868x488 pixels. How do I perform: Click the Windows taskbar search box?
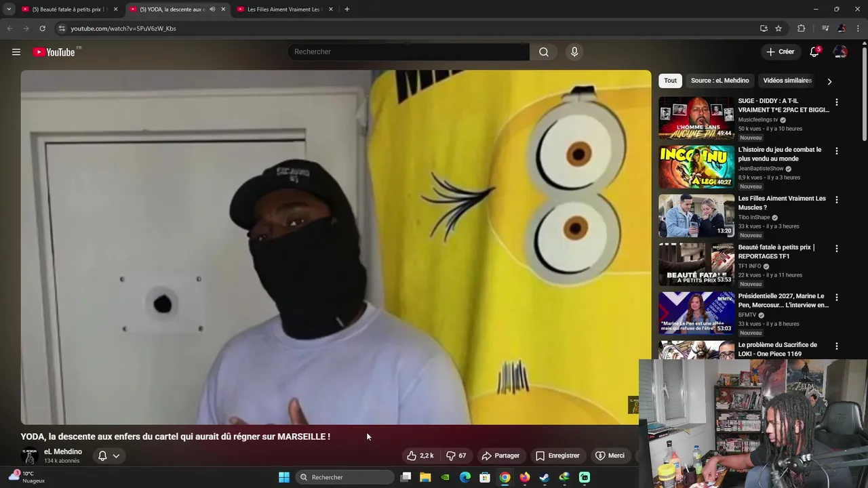pyautogui.click(x=344, y=477)
